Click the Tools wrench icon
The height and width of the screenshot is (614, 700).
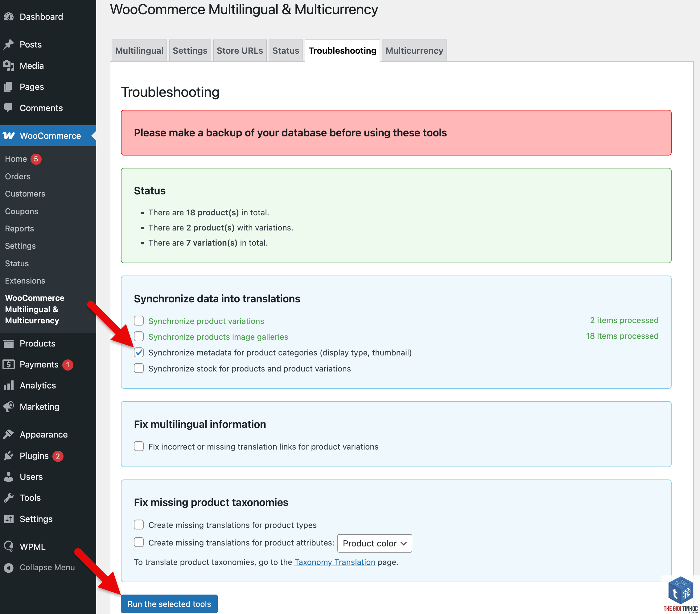pos(9,497)
